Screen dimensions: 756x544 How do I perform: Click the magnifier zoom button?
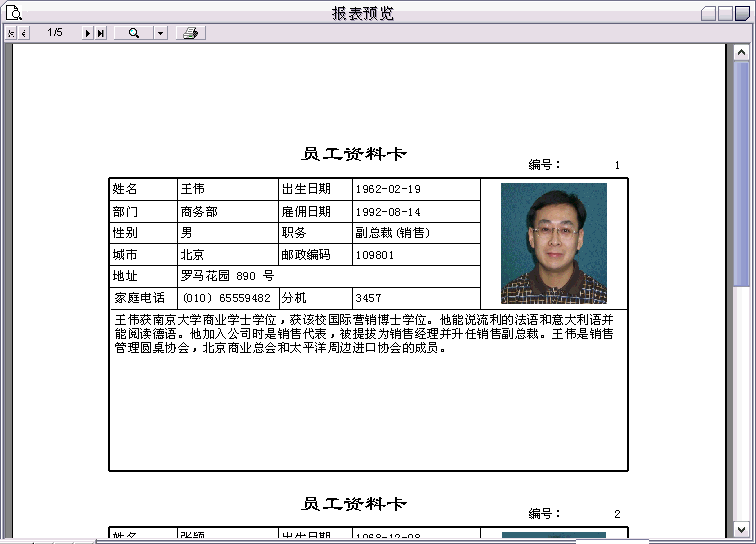click(x=134, y=33)
